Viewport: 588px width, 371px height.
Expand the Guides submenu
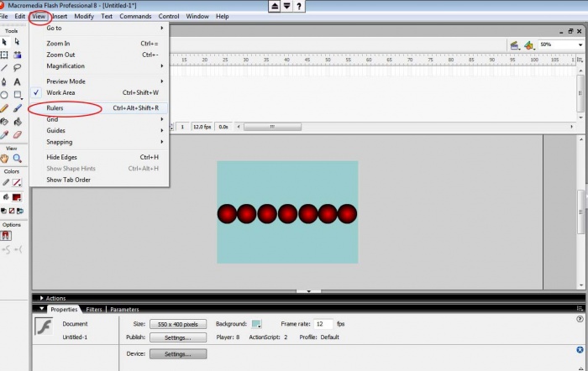(x=99, y=130)
